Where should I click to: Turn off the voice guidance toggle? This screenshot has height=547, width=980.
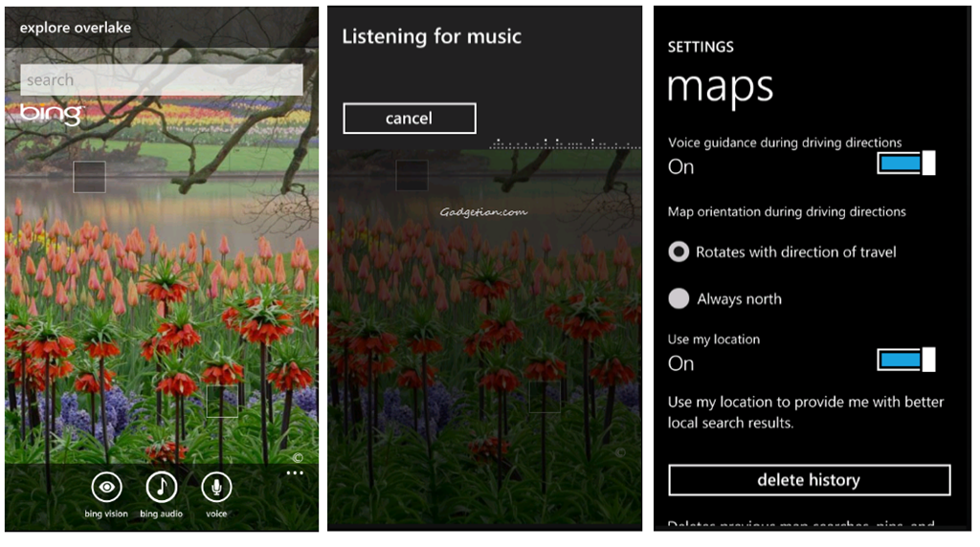tap(905, 164)
